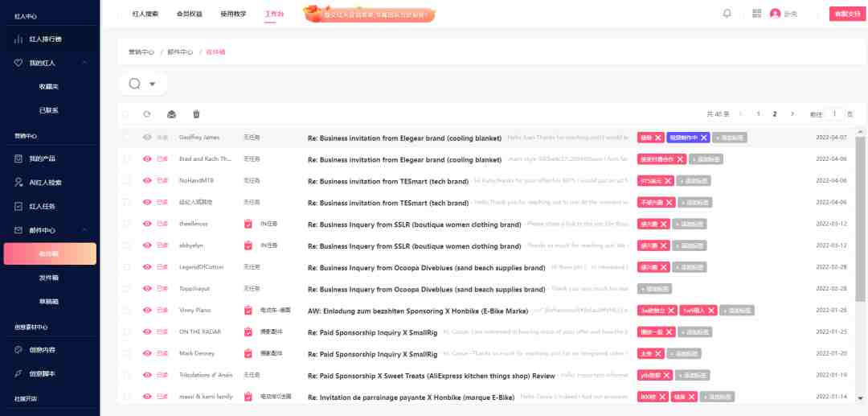Collapse the 邮件中心 sidebar section
868x416 pixels.
coord(84,230)
